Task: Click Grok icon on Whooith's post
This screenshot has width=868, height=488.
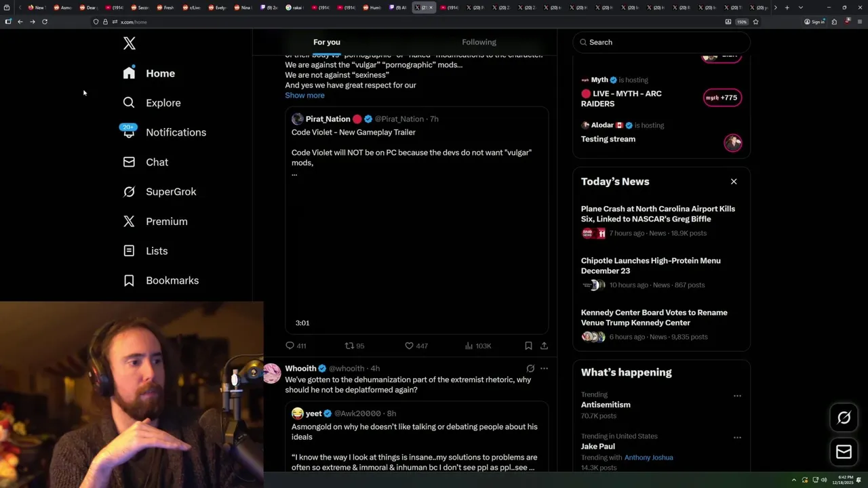Action: coord(530,369)
